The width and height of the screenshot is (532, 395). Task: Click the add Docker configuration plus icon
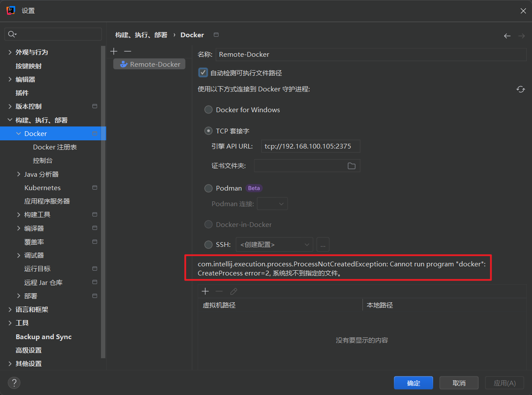point(114,51)
